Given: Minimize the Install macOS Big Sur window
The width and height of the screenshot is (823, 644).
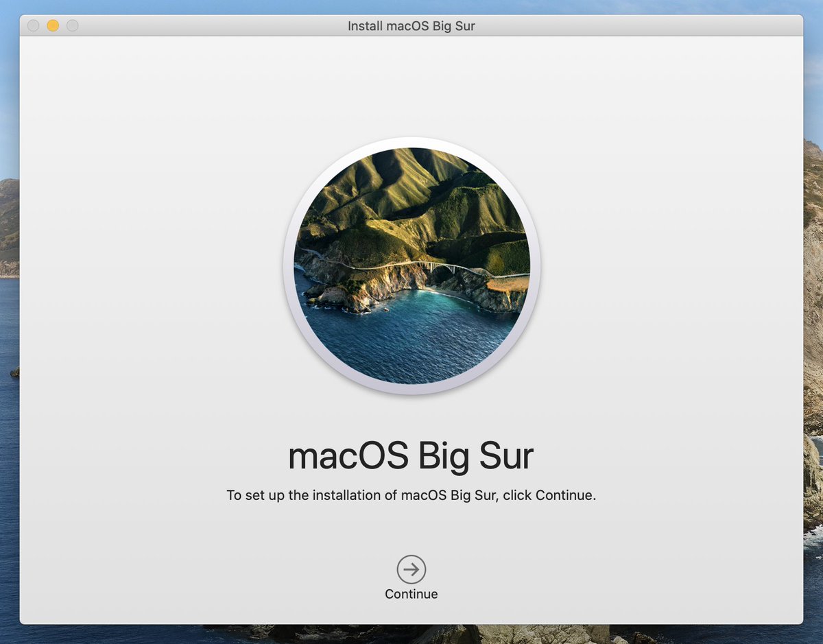Looking at the screenshot, I should [53, 26].
